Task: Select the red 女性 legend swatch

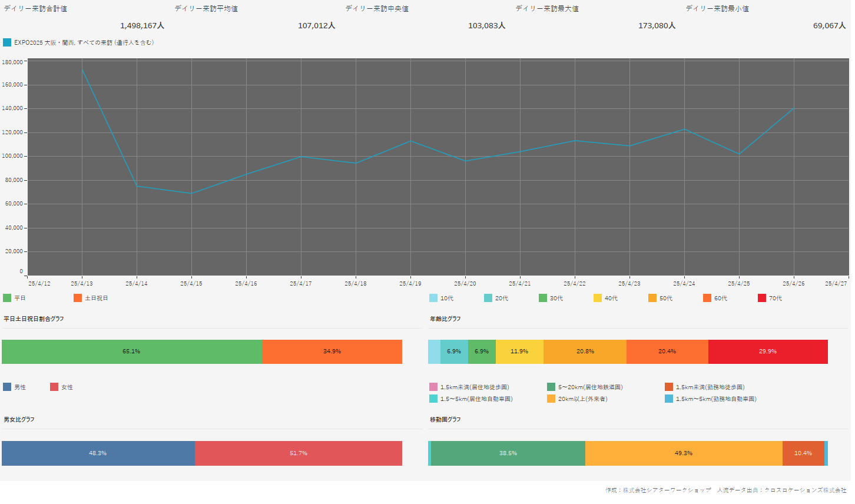Action: click(54, 387)
